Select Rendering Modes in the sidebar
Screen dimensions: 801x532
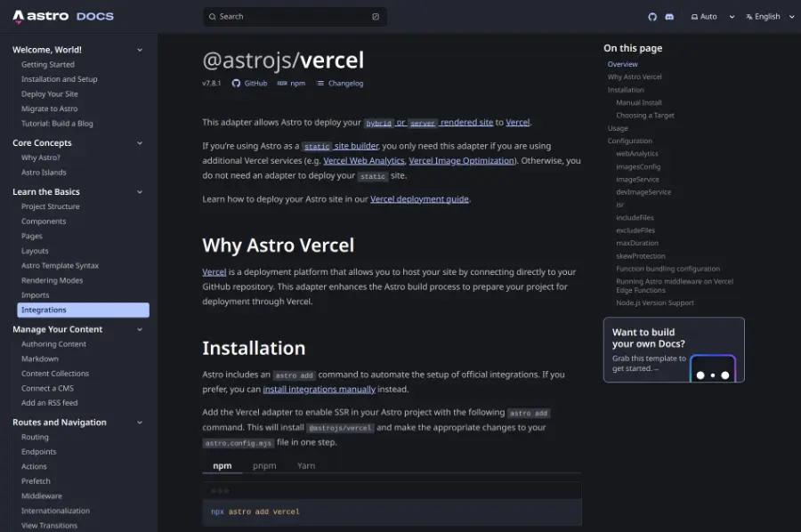tap(52, 280)
